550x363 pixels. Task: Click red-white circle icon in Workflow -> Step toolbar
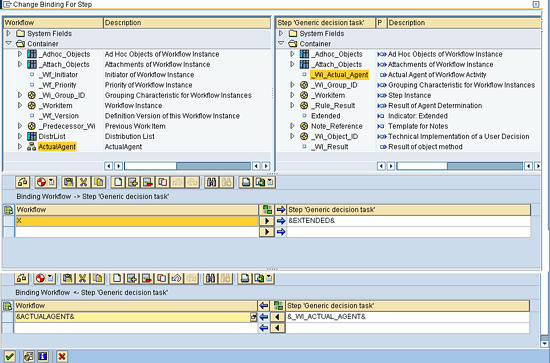[41, 182]
